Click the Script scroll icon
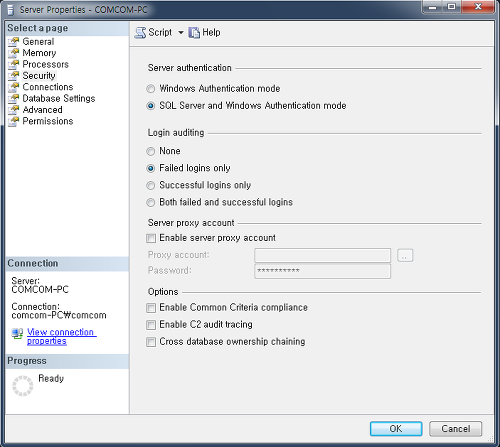Viewport: 500px width, 447px height. [x=140, y=33]
